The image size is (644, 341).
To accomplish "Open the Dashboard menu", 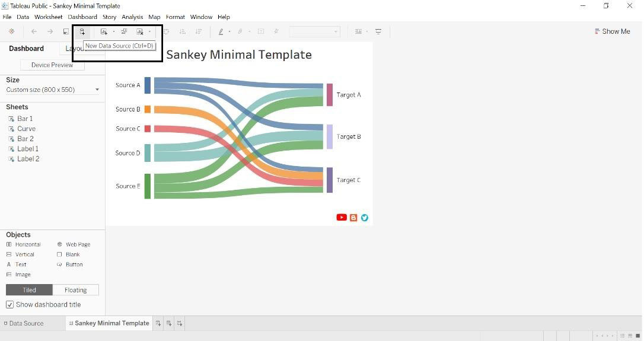I will point(82,17).
